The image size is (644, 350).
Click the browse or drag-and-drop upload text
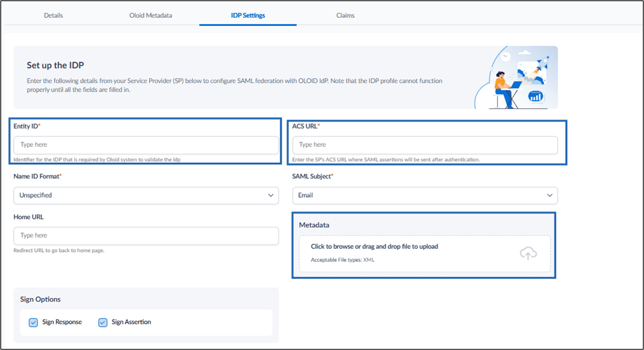(x=374, y=247)
